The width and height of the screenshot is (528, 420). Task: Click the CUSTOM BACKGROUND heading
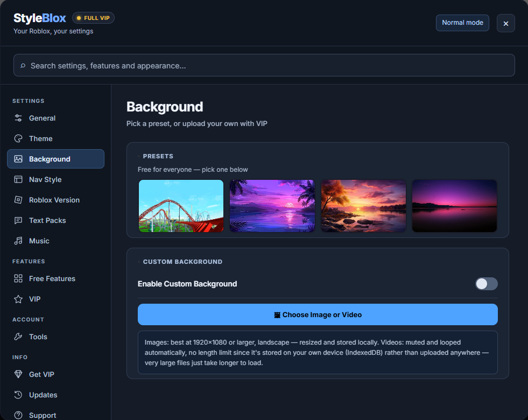point(182,262)
